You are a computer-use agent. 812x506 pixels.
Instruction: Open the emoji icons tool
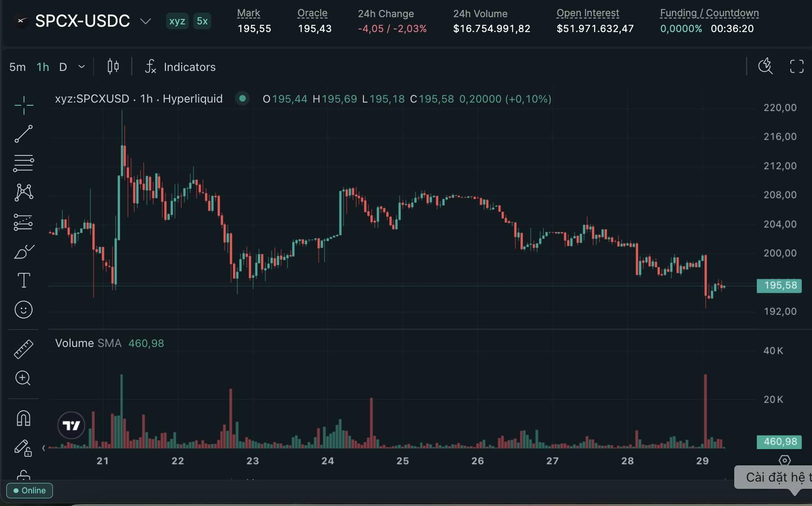click(24, 309)
